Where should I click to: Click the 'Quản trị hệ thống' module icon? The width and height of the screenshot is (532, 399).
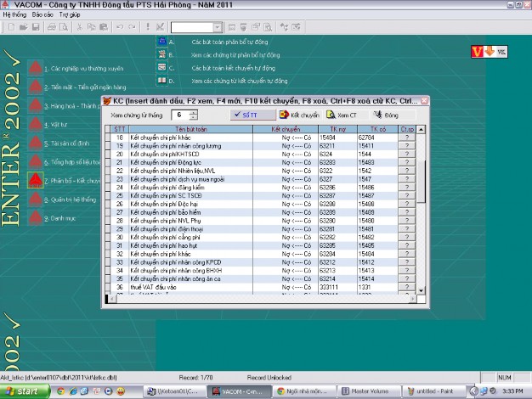[x=35, y=199]
